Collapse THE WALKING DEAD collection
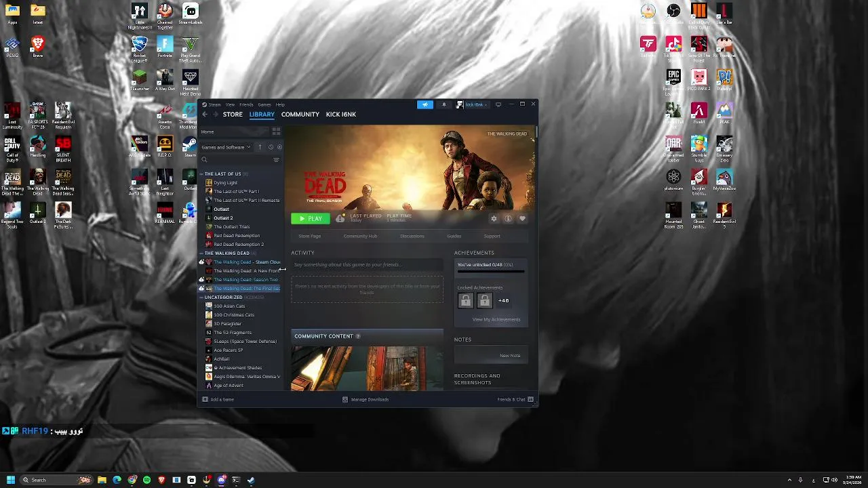 click(201, 253)
